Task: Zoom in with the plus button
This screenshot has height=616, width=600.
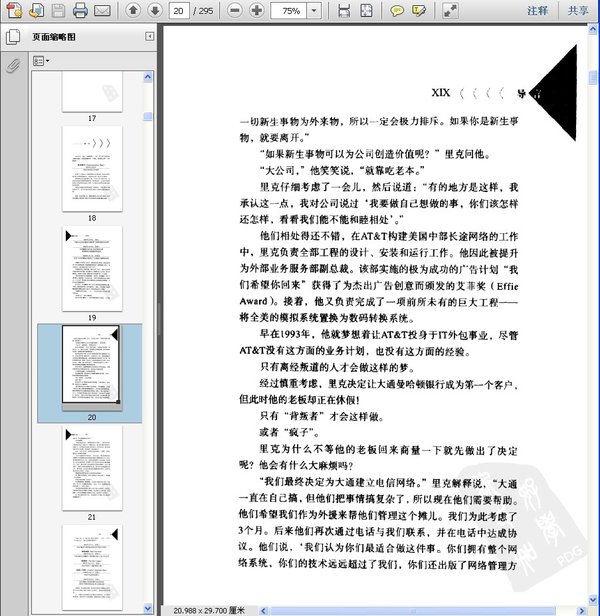Action: (x=257, y=10)
